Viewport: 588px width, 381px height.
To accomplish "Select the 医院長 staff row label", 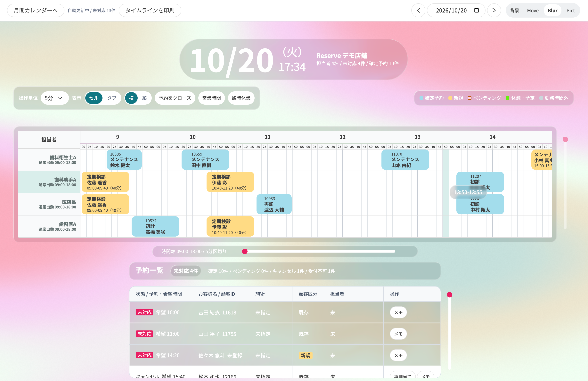I will (49, 204).
